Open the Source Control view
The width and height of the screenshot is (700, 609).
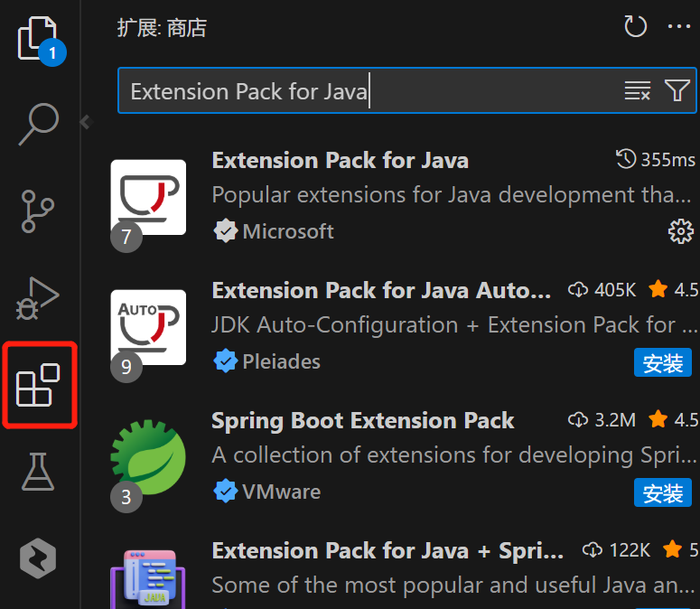tap(38, 211)
